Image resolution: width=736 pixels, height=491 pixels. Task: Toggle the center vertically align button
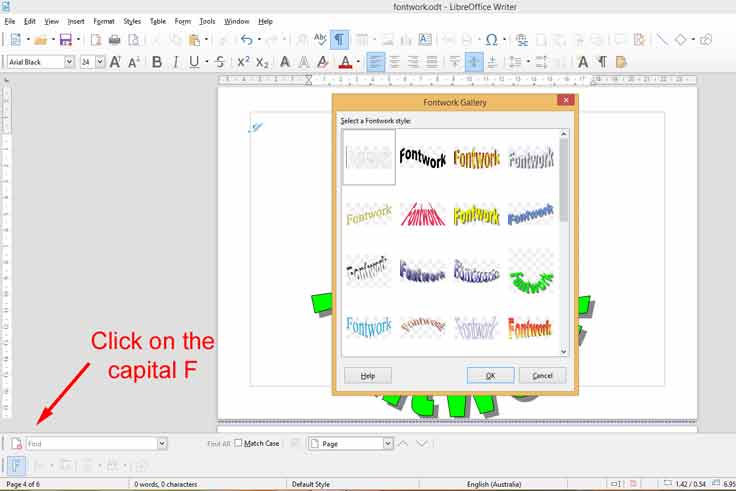coord(474,62)
